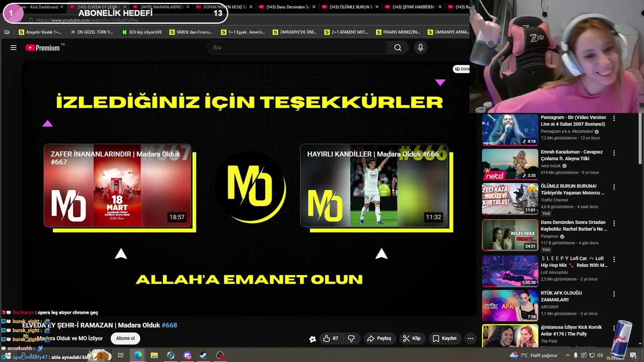Viewport: 644px width, 362px height.
Task: Click the #668 hashtag in video title
Action: [169, 325]
